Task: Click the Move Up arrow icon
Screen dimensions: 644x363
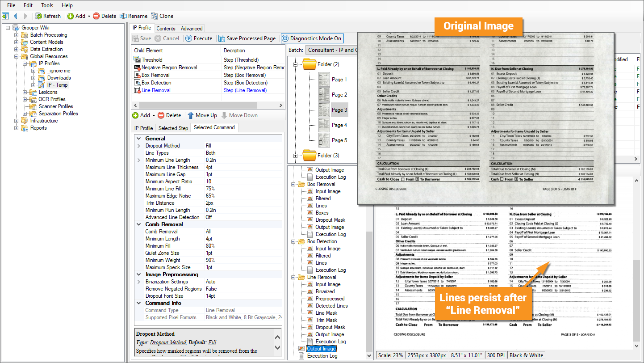Action: 191,115
